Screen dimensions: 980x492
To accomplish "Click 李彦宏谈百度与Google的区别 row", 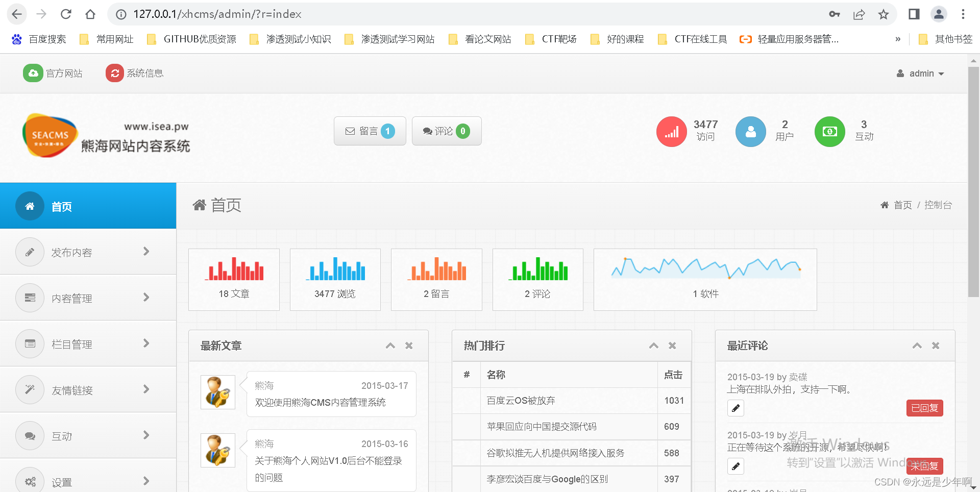I will pos(547,479).
